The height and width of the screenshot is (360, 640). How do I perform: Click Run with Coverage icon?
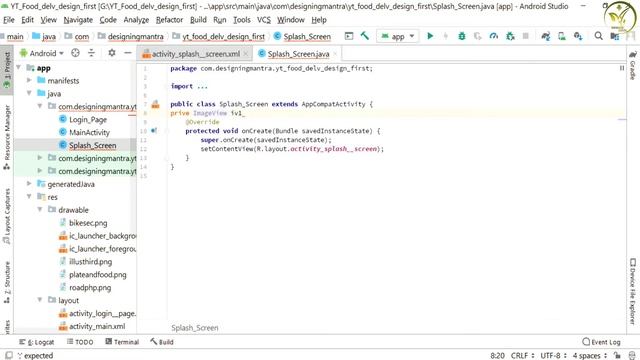click(478, 36)
